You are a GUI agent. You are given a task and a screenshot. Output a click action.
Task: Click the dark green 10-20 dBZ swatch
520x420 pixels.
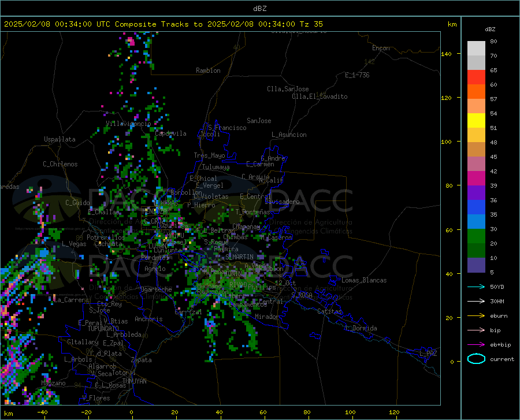(x=476, y=251)
